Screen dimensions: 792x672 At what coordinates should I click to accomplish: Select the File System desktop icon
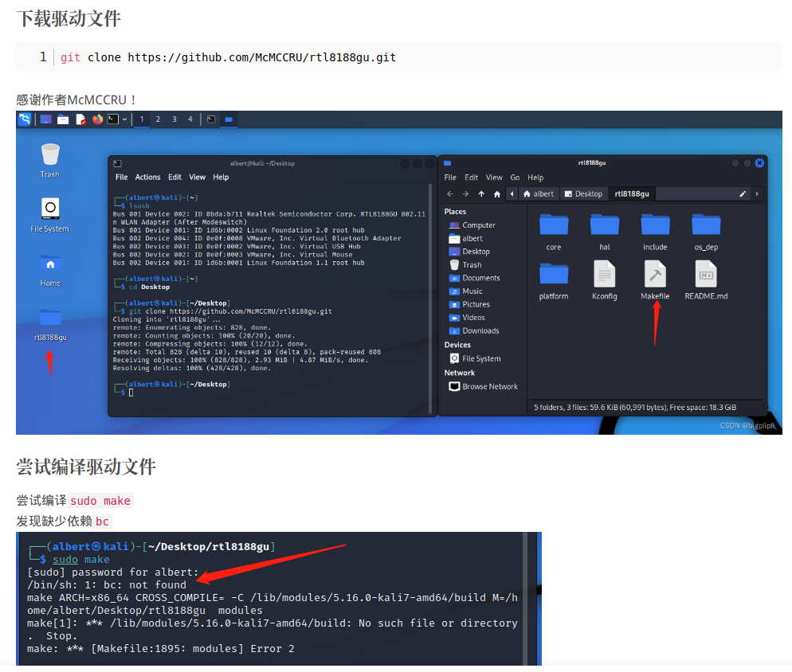(50, 215)
